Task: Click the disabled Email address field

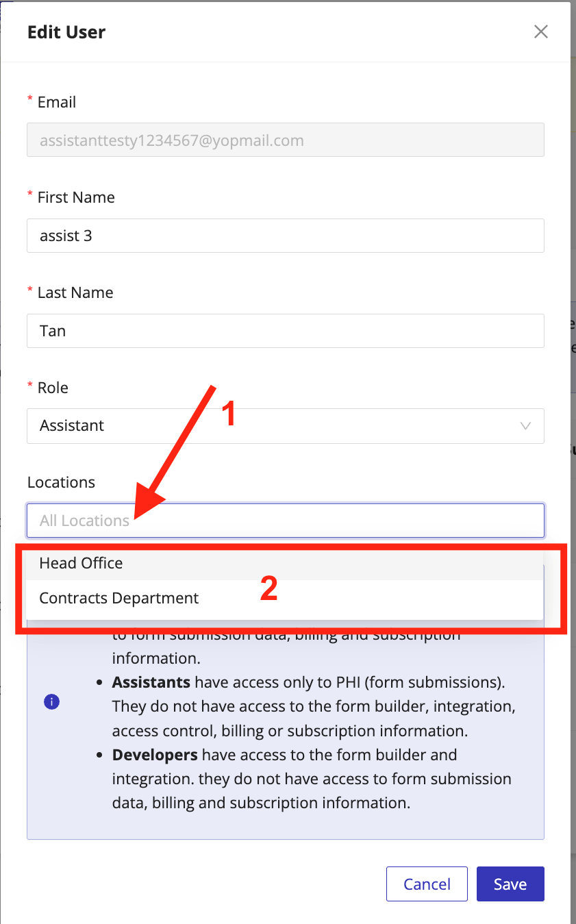Action: (x=286, y=140)
